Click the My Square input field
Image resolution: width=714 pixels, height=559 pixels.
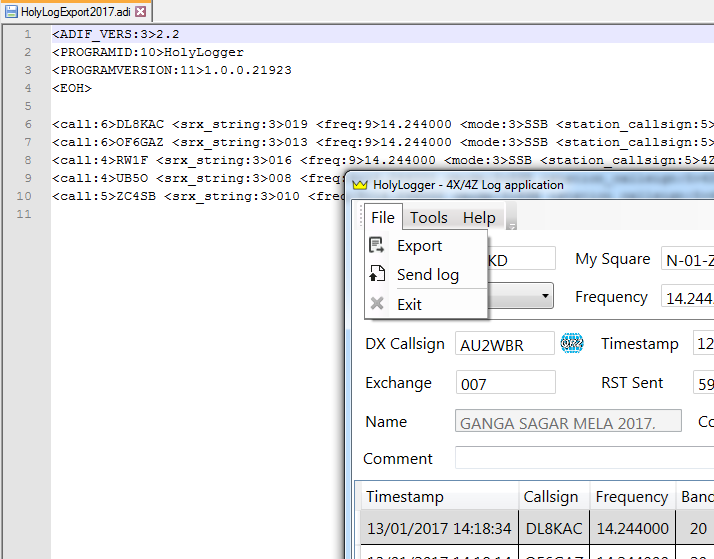687,259
